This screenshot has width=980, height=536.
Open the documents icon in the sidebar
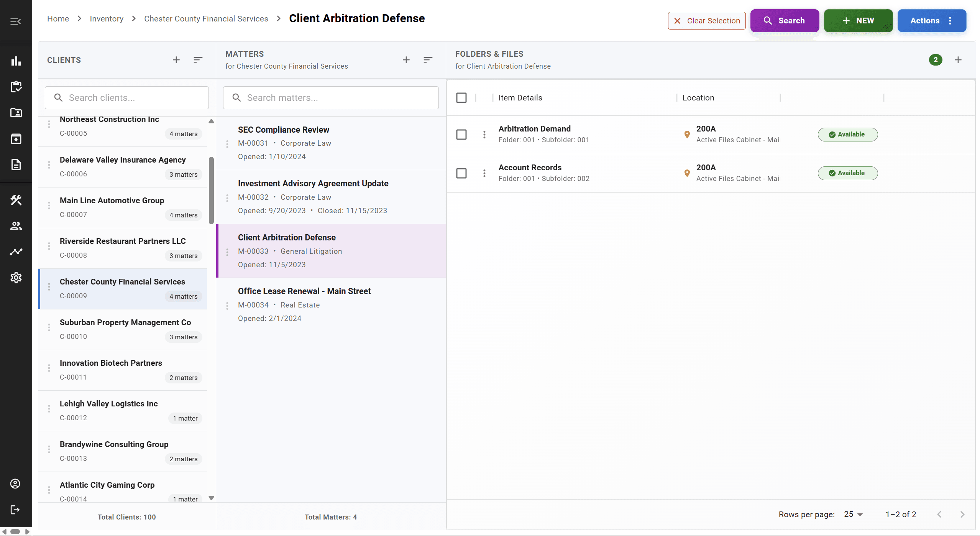pyautogui.click(x=16, y=164)
